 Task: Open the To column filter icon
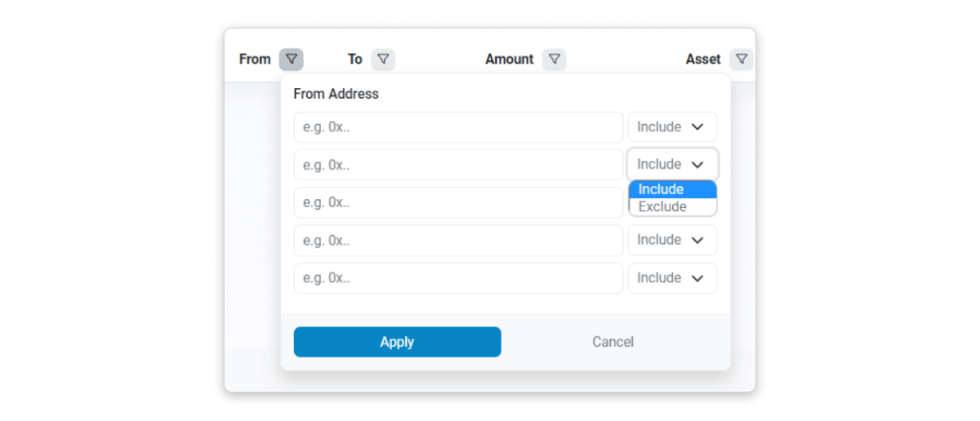coord(383,60)
